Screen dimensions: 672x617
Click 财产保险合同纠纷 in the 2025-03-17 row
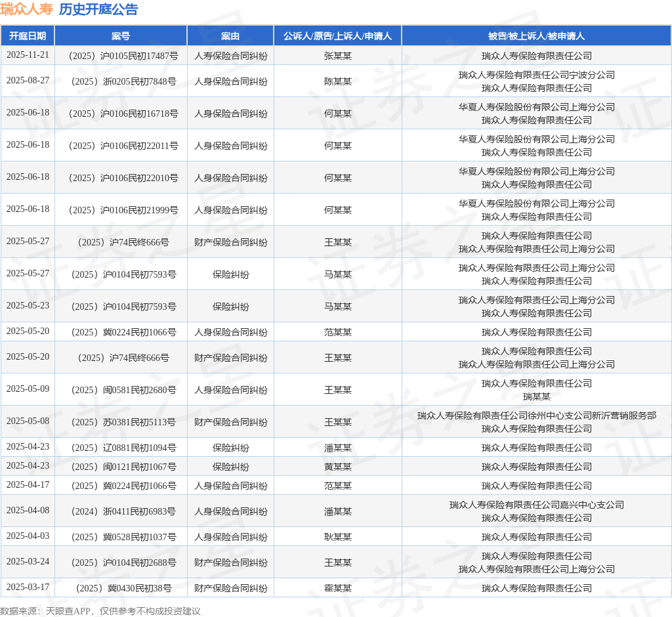click(230, 588)
